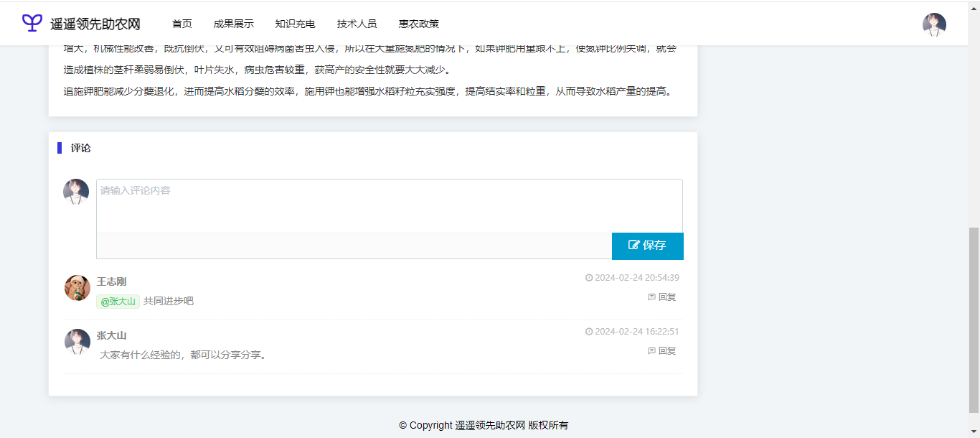Focus the comment input text area

point(389,206)
